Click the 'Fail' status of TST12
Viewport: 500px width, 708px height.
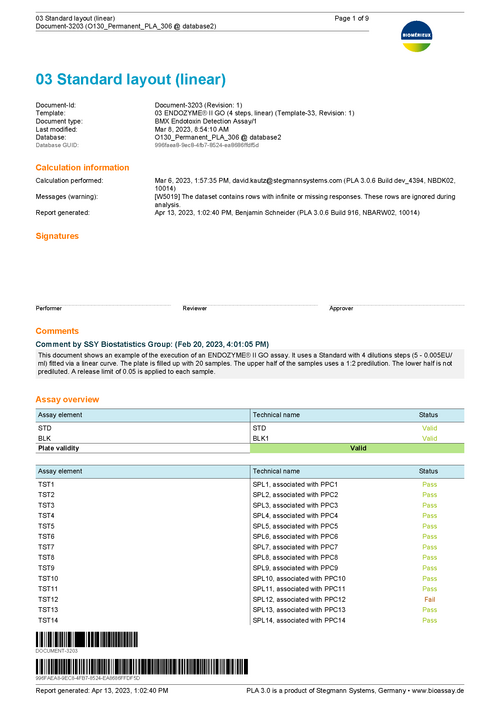(430, 599)
